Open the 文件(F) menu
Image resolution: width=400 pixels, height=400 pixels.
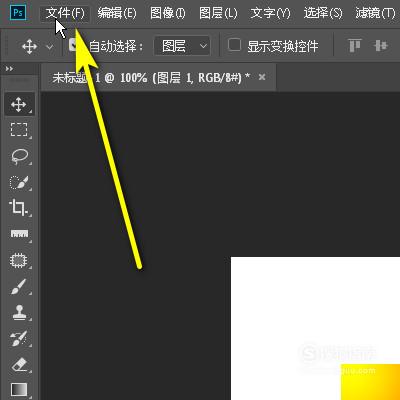point(65,14)
